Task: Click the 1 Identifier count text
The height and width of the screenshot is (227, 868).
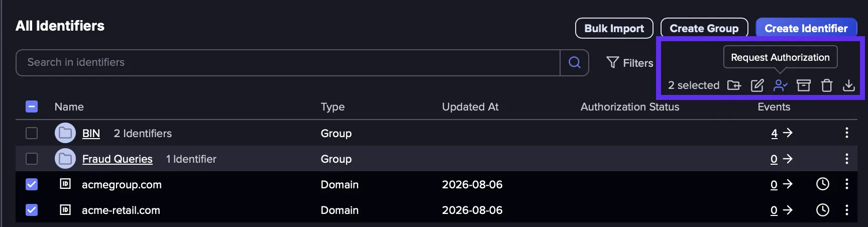Action: coord(191,159)
